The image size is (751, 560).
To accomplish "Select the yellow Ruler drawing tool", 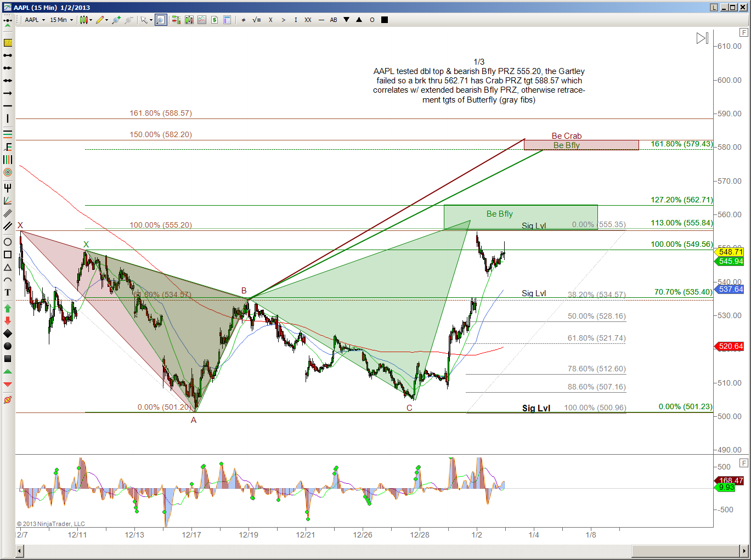I will [8, 43].
